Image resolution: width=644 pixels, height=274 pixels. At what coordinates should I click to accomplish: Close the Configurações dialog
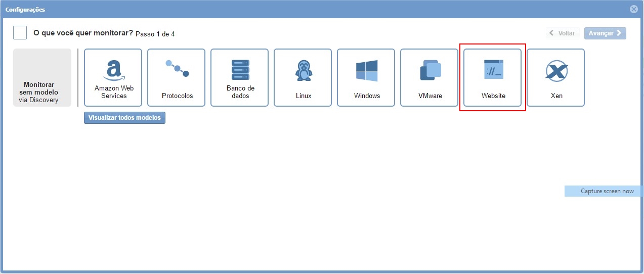coord(633,9)
